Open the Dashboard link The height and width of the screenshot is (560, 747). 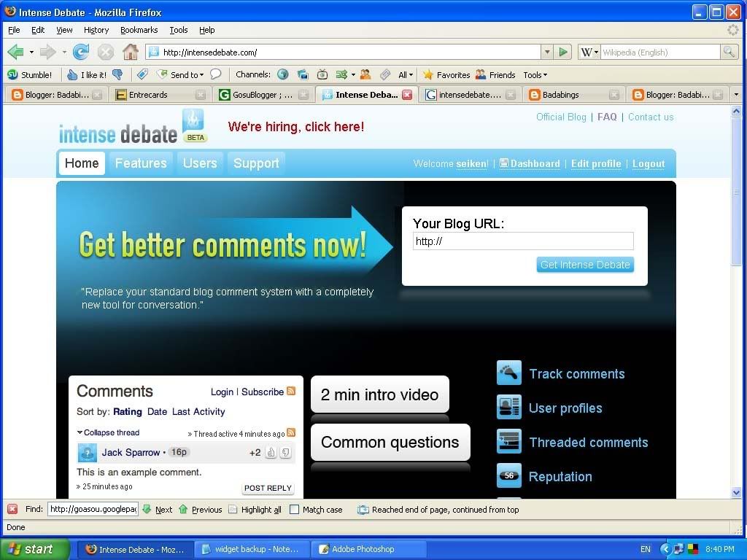(530, 163)
